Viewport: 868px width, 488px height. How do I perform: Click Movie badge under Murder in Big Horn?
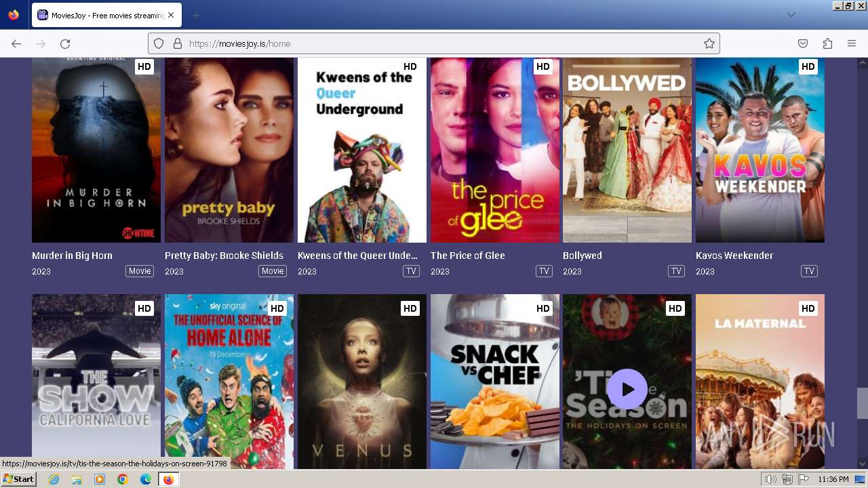140,271
